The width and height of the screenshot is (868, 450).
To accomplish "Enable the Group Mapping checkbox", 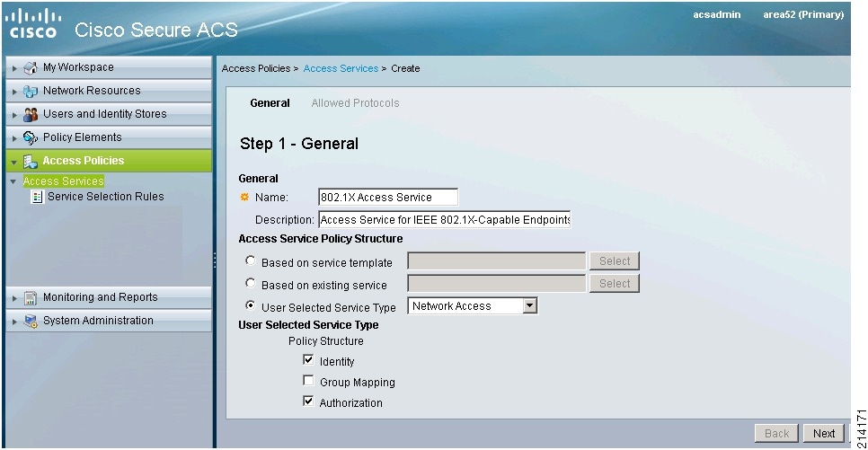I will point(308,380).
